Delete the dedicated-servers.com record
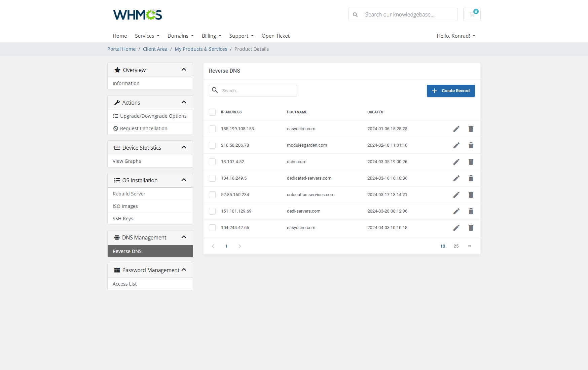Viewport: 588px width, 370px height. pyautogui.click(x=471, y=178)
